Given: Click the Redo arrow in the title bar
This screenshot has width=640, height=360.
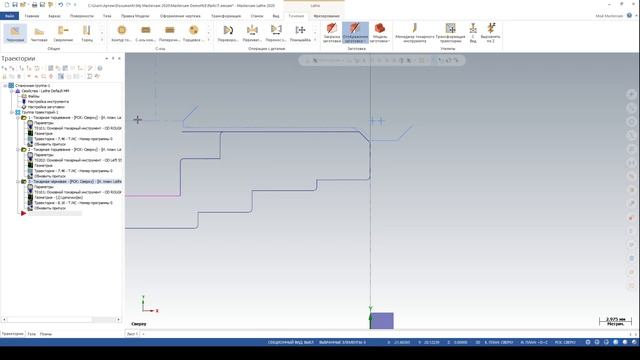Looking at the screenshot, I should pos(69,5).
